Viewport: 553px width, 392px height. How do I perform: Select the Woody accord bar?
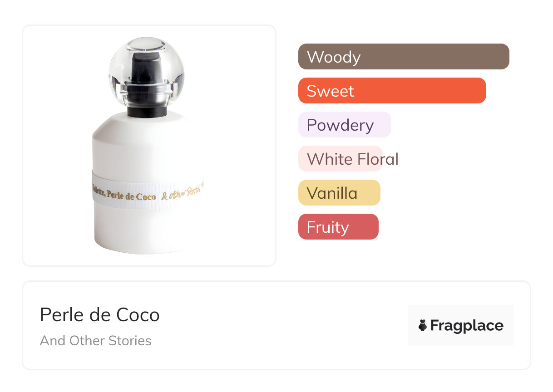click(404, 57)
